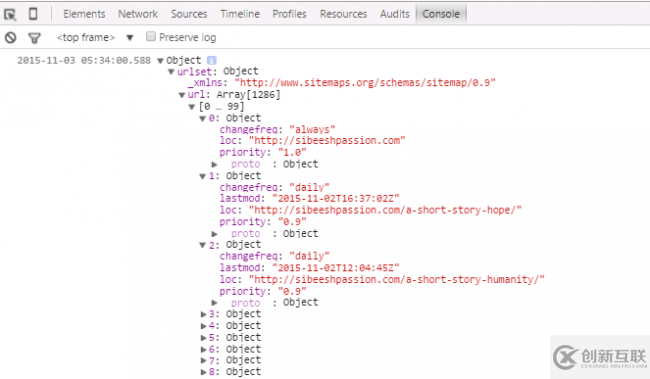Click the "http://sibeeshpassion.com" loc value
The width and height of the screenshot is (650, 379).
tap(327, 141)
